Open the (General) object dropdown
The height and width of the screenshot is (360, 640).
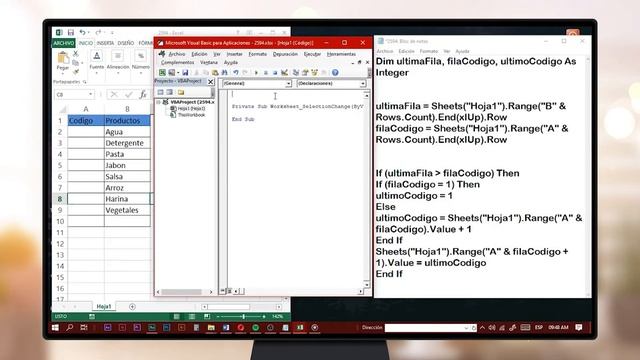click(288, 83)
